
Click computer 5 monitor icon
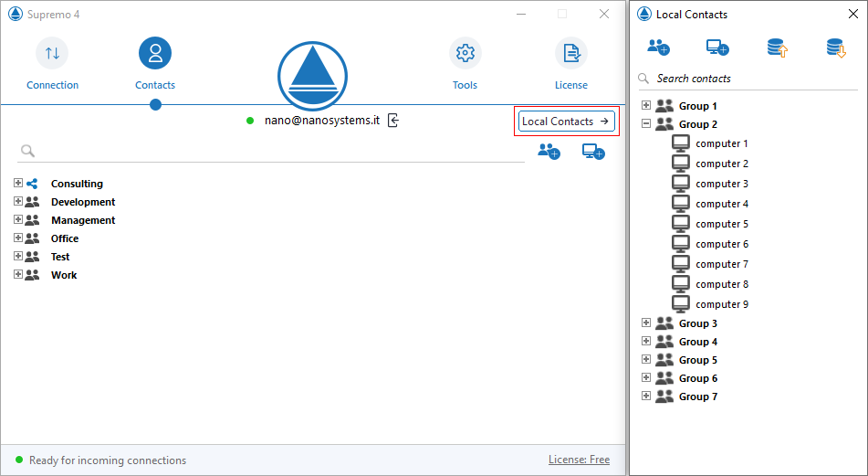(680, 224)
